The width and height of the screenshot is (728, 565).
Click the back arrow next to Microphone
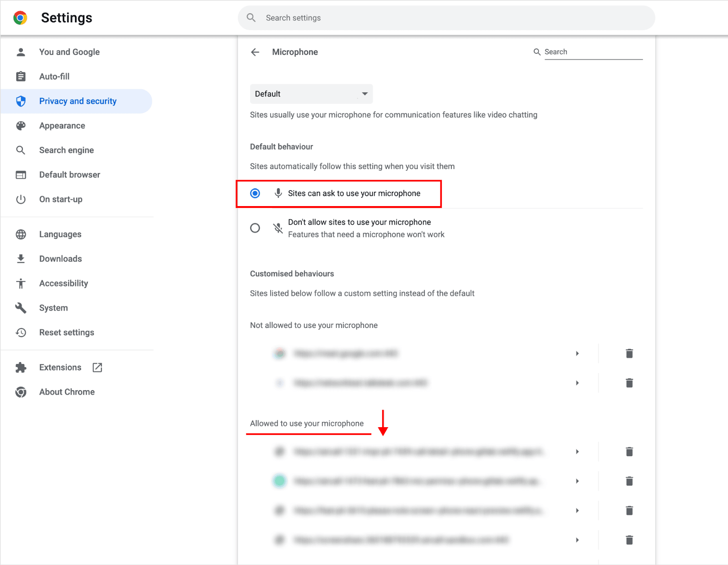click(x=255, y=52)
